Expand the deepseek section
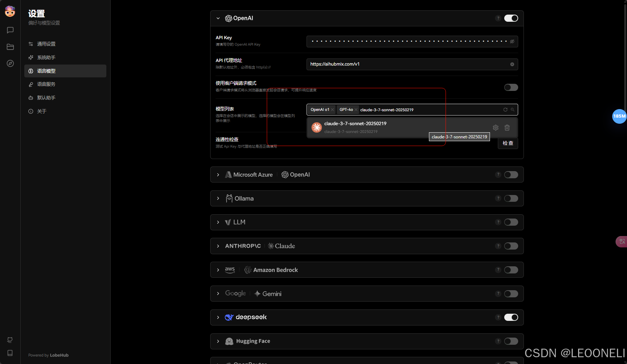 point(218,317)
